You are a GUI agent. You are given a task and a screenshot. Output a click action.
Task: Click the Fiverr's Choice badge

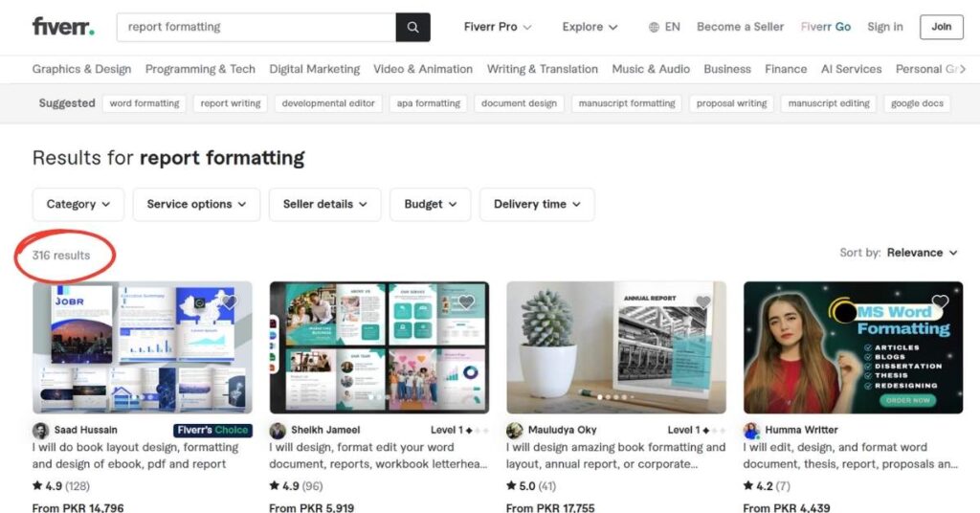click(x=212, y=430)
